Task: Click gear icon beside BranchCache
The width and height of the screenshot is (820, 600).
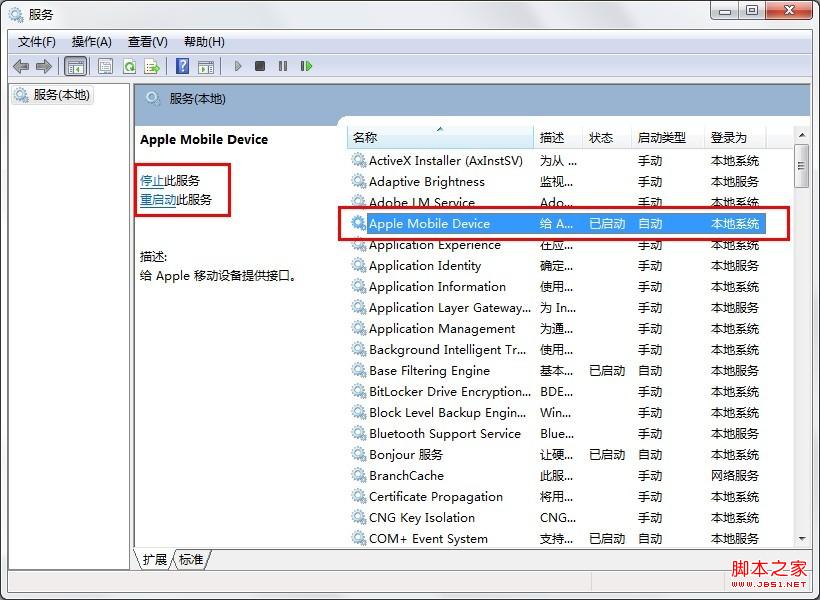Action: point(359,475)
